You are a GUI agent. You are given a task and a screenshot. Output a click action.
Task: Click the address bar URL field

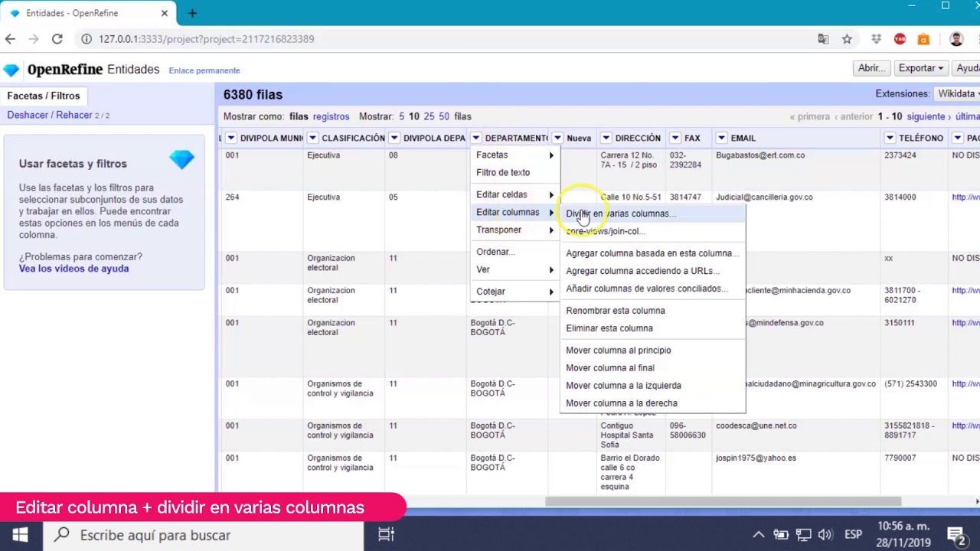click(x=444, y=39)
